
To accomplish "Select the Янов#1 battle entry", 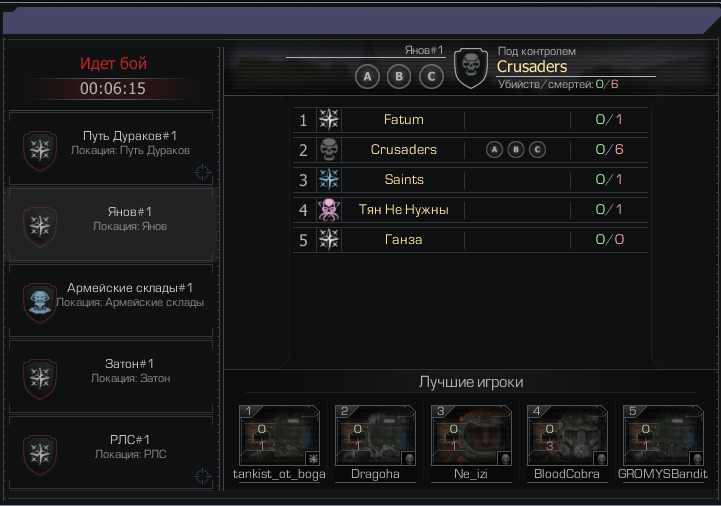I will (111, 224).
